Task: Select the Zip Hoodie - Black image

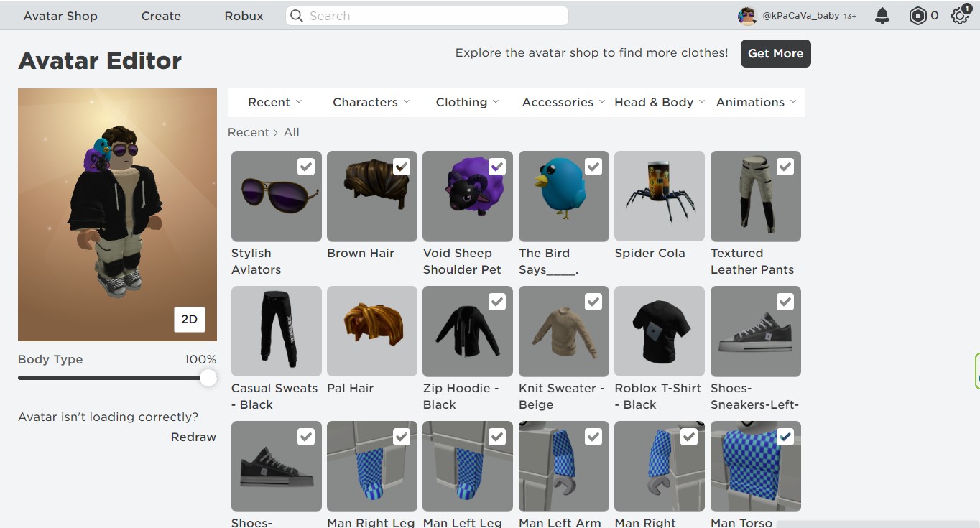Action: point(468,331)
